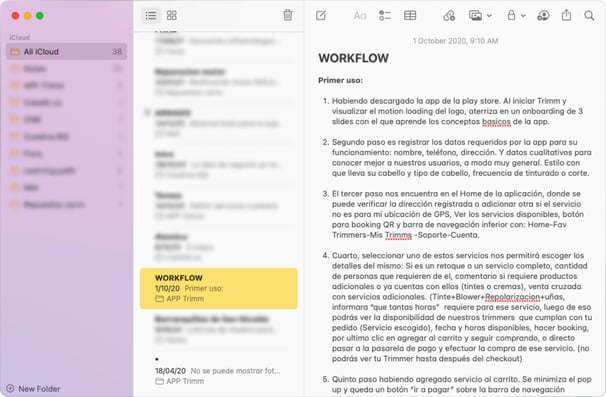606x397 pixels.
Task: Click the red close window button
Action: pos(15,15)
